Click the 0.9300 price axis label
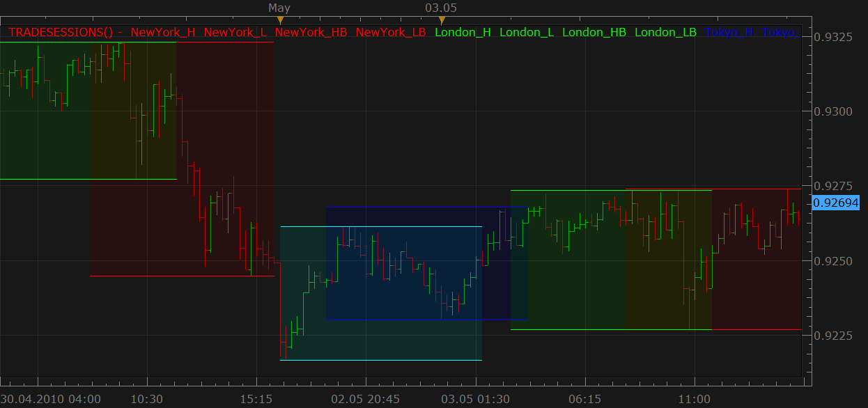The width and height of the screenshot is (868, 408). point(834,111)
